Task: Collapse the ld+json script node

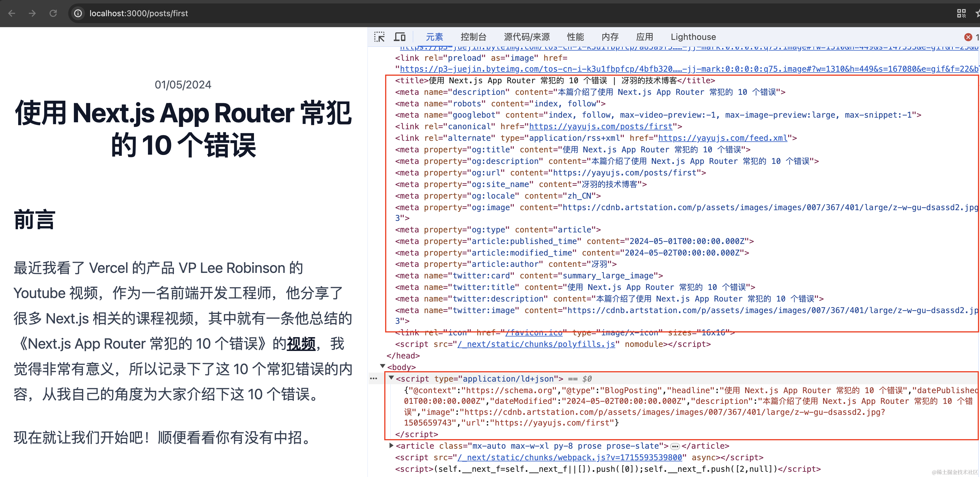Action: (391, 378)
